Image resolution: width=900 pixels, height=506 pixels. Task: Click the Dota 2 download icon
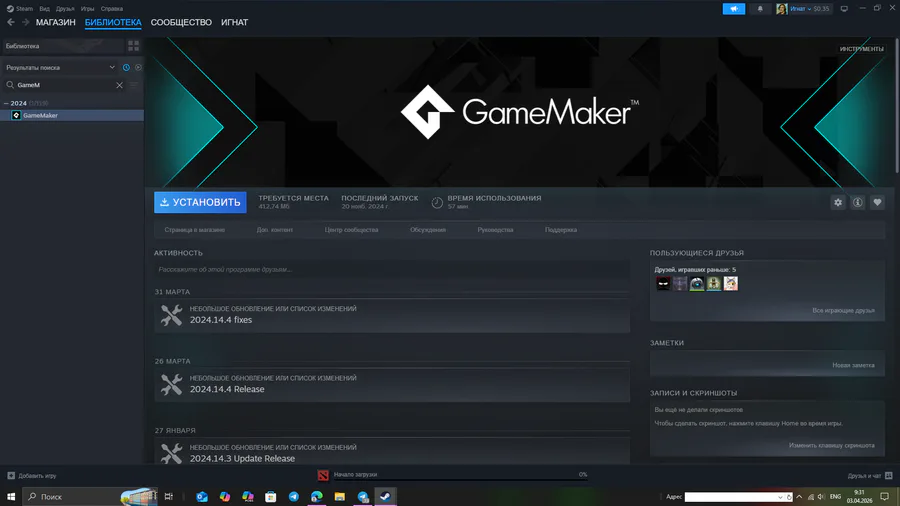(x=323, y=475)
